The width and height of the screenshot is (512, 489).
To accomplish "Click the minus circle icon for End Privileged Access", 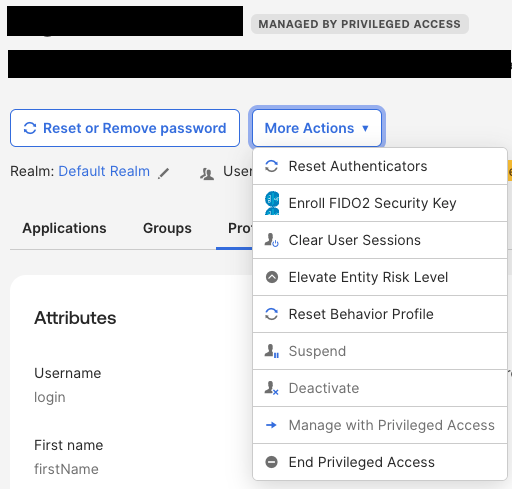I will (271, 462).
